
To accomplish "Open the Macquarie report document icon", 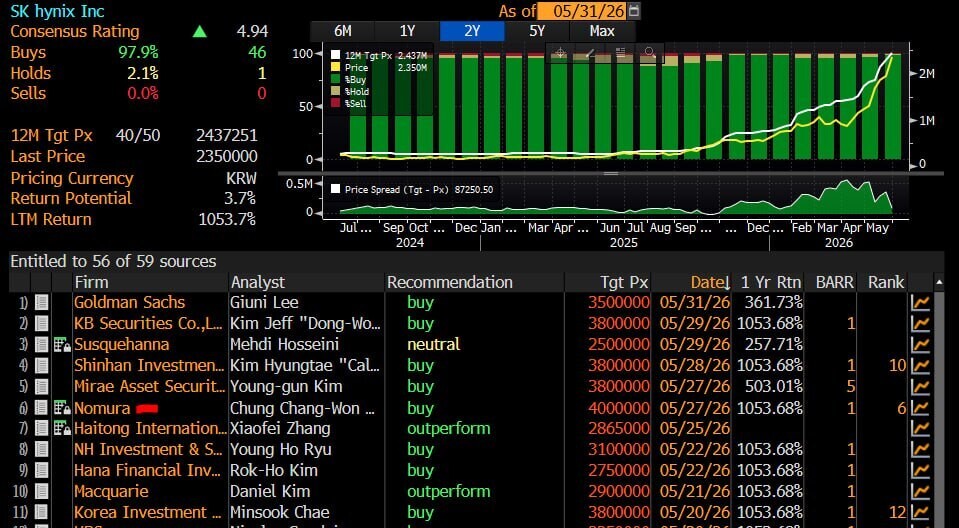I will [41, 491].
